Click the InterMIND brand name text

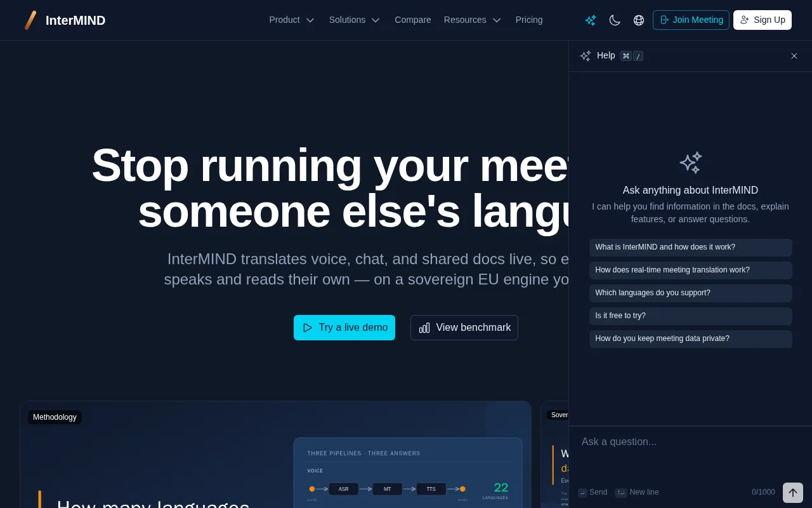tap(75, 20)
